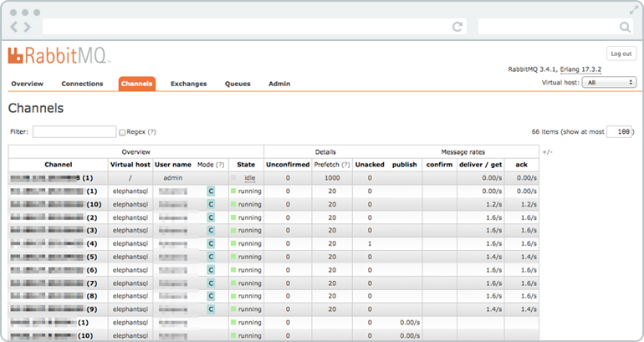Toggle columns with the +/- expander
644x342 pixels.
pos(547,152)
